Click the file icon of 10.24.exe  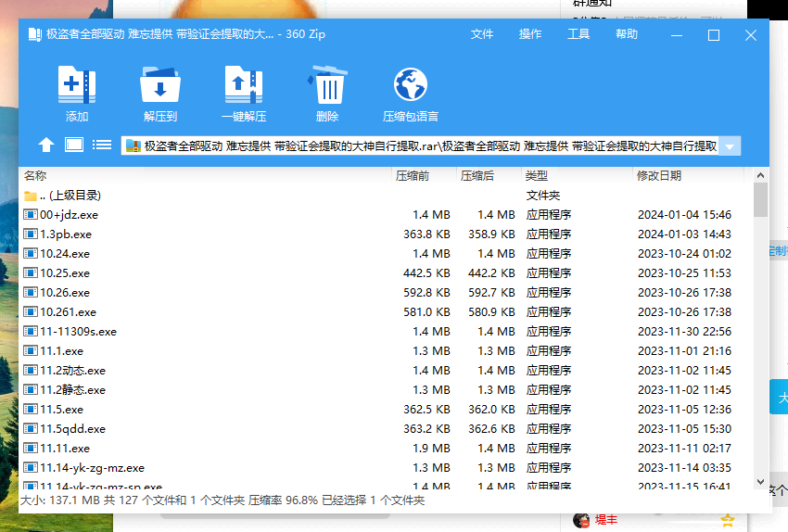click(31, 254)
